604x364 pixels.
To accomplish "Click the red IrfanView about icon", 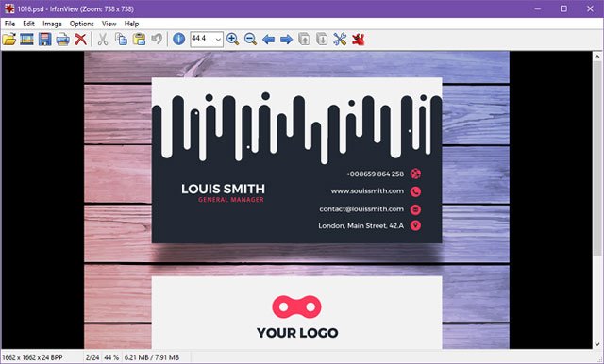I will point(358,40).
